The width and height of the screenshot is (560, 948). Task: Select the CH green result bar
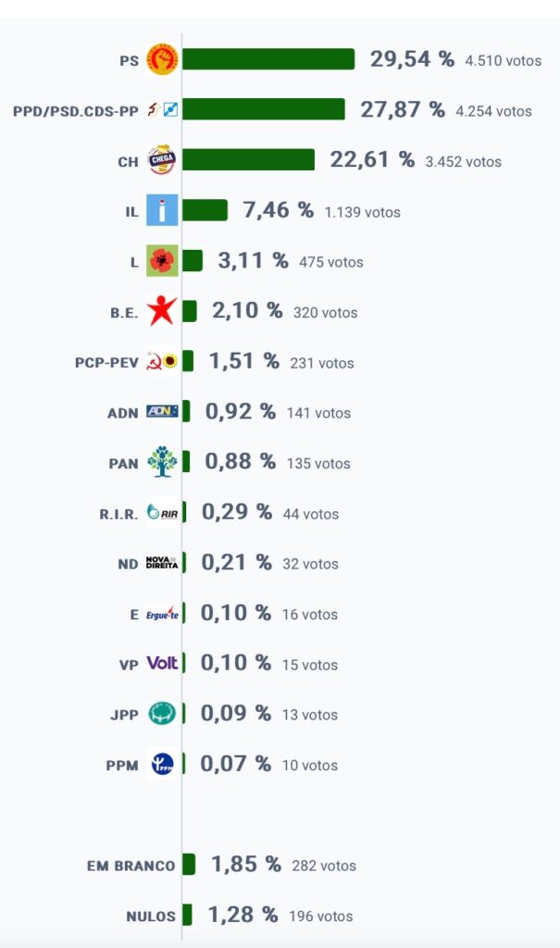tap(249, 159)
